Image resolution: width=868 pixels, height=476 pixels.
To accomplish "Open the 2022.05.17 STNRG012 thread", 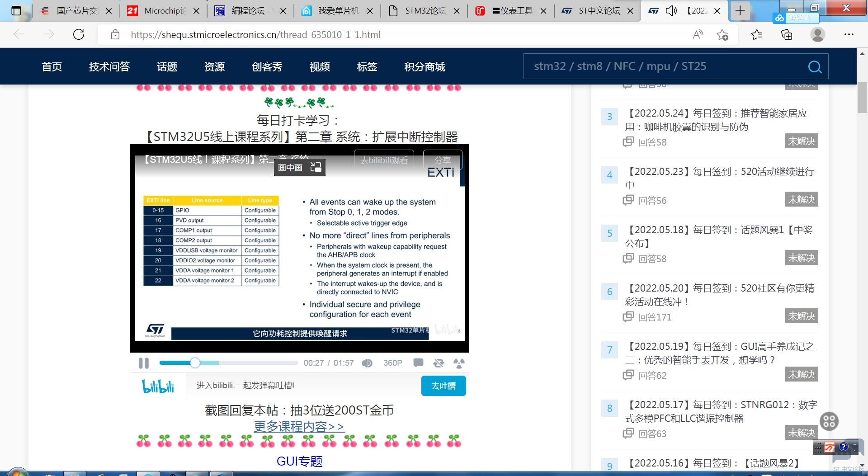I will pyautogui.click(x=721, y=411).
